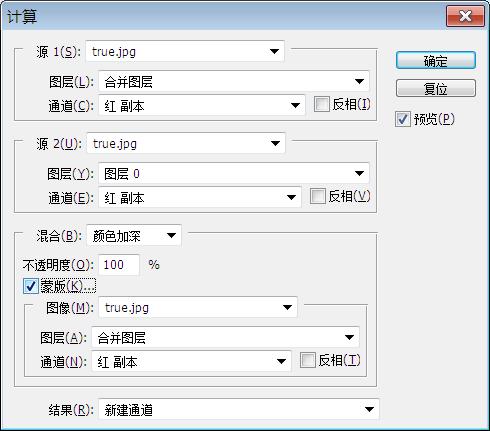
Task: Click the 确定 button
Action: pyautogui.click(x=436, y=60)
